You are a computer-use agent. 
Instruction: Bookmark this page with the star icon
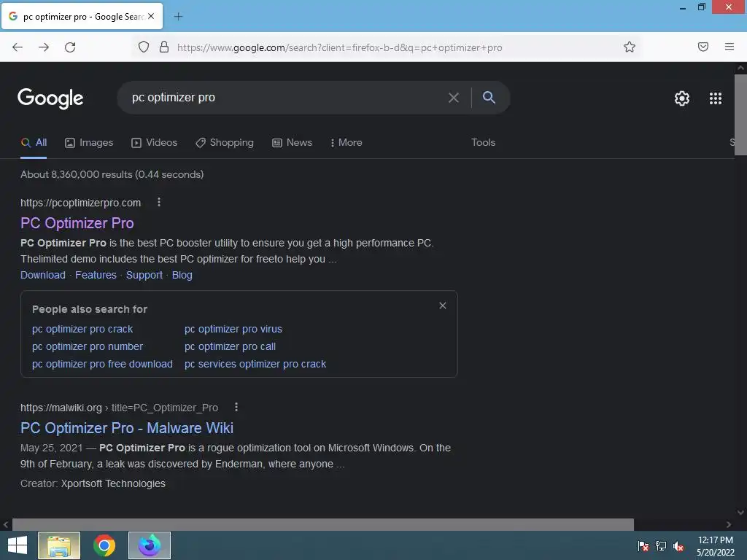click(x=630, y=47)
